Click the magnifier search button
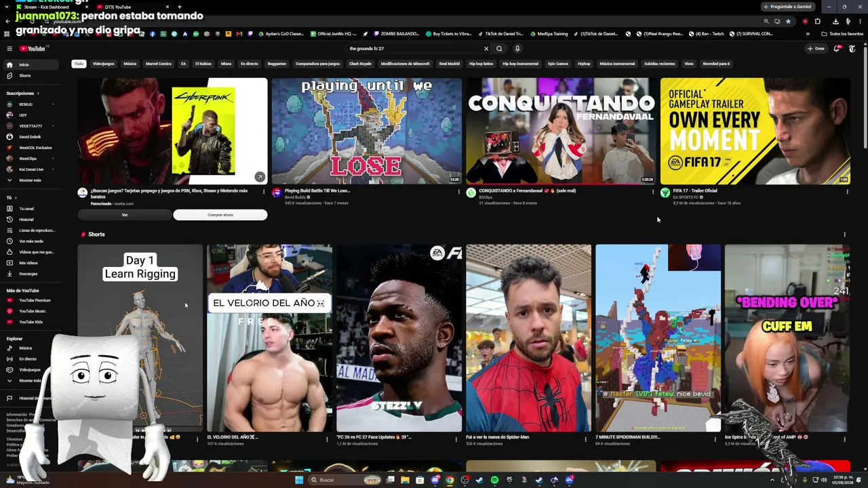The height and width of the screenshot is (488, 868). (499, 49)
